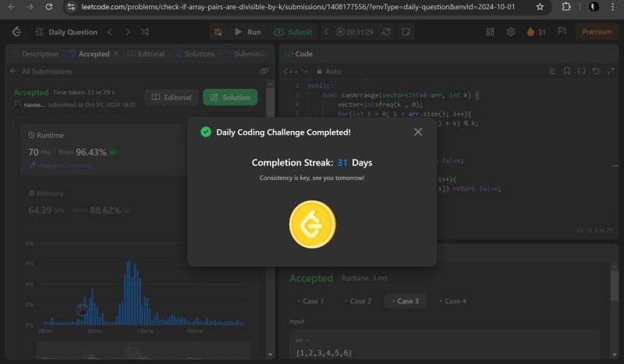Click the 00:31:29 timer

[x=355, y=32]
